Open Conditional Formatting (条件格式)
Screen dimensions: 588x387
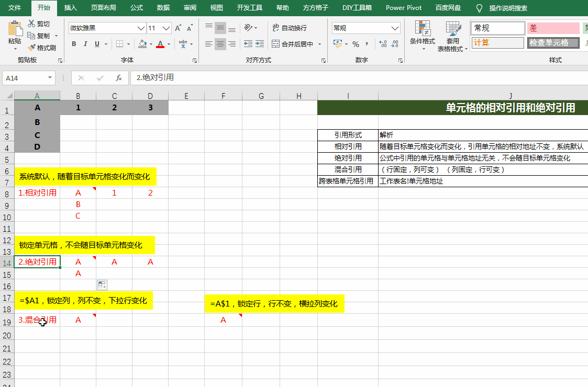(423, 36)
